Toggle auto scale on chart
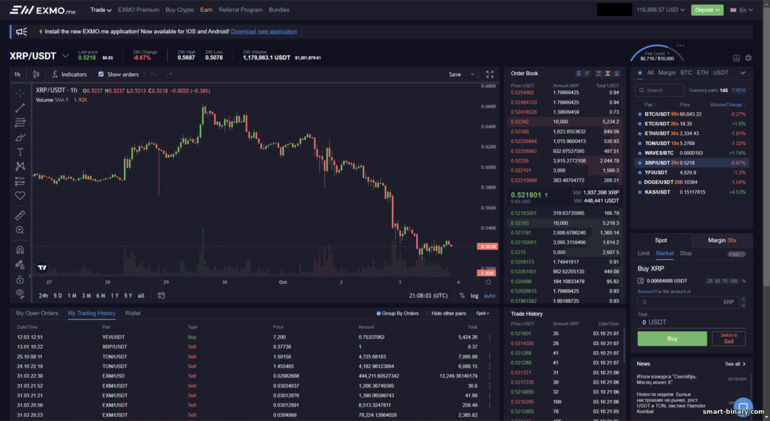This screenshot has width=770, height=421. [490, 295]
